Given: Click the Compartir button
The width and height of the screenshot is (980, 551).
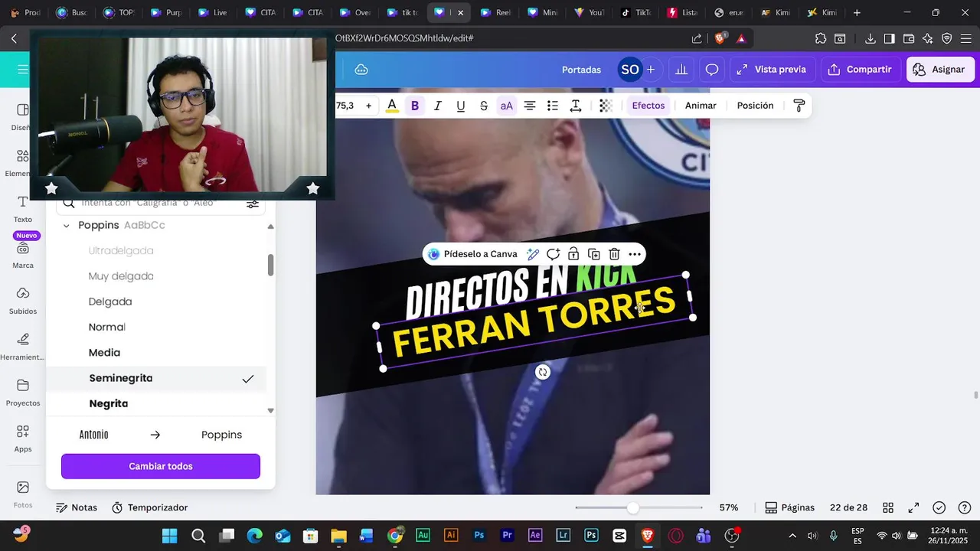Looking at the screenshot, I should coord(861,70).
